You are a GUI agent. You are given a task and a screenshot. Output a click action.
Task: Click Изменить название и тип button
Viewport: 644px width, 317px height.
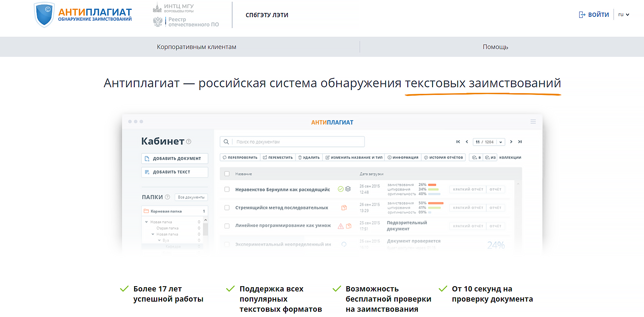point(354,158)
